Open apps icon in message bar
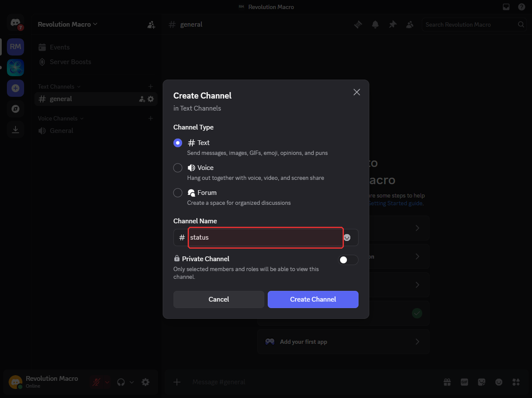This screenshot has width=532, height=398. tap(516, 382)
